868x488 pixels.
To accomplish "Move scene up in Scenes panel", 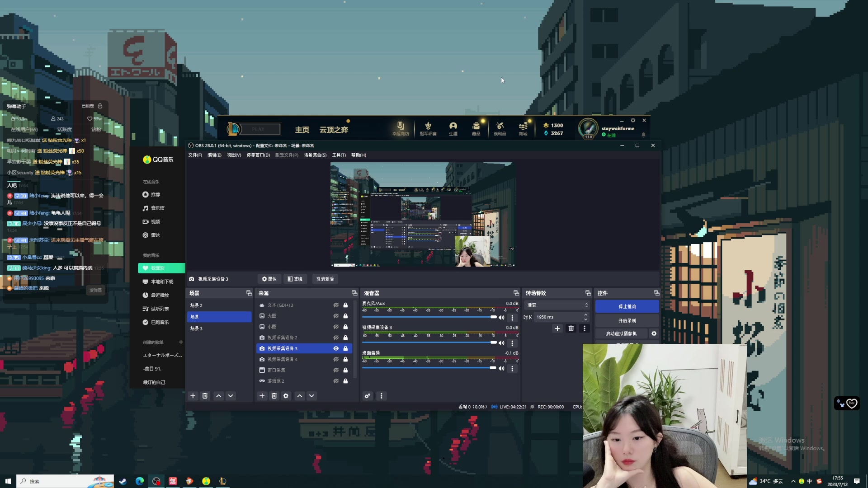I will pos(219,396).
